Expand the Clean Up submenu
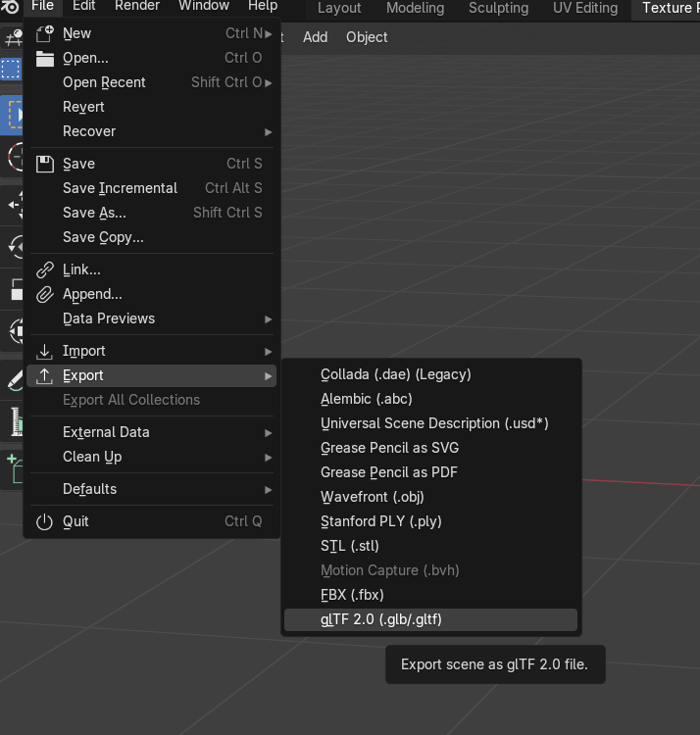Image resolution: width=700 pixels, height=735 pixels. coord(151,457)
